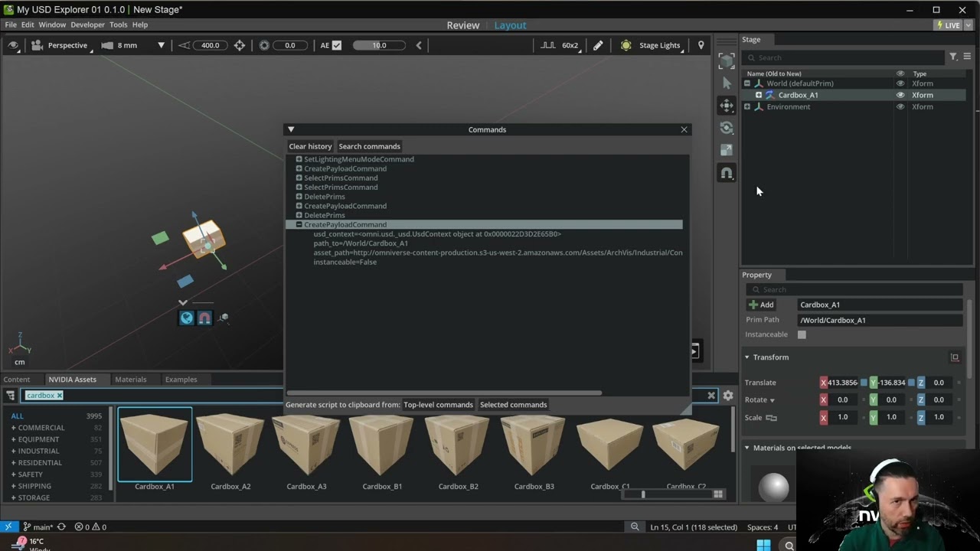Click the Commands horizontal scrollbar

point(444,393)
